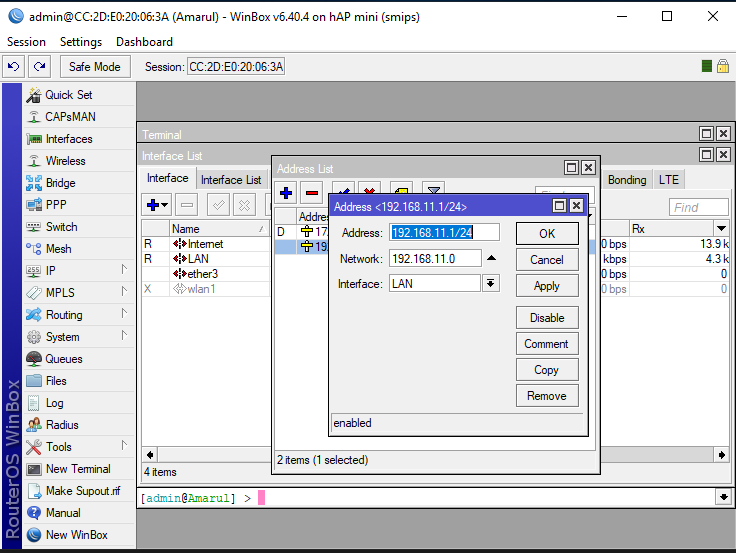Switch to the Bonding tab
Screen dimensions: 736x553
tap(627, 180)
